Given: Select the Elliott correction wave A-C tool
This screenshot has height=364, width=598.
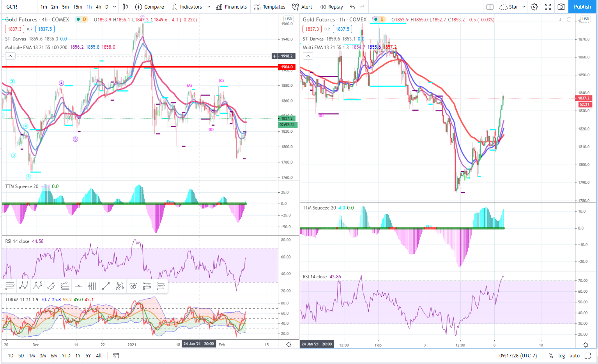Looking at the screenshot, I should pos(37,286).
